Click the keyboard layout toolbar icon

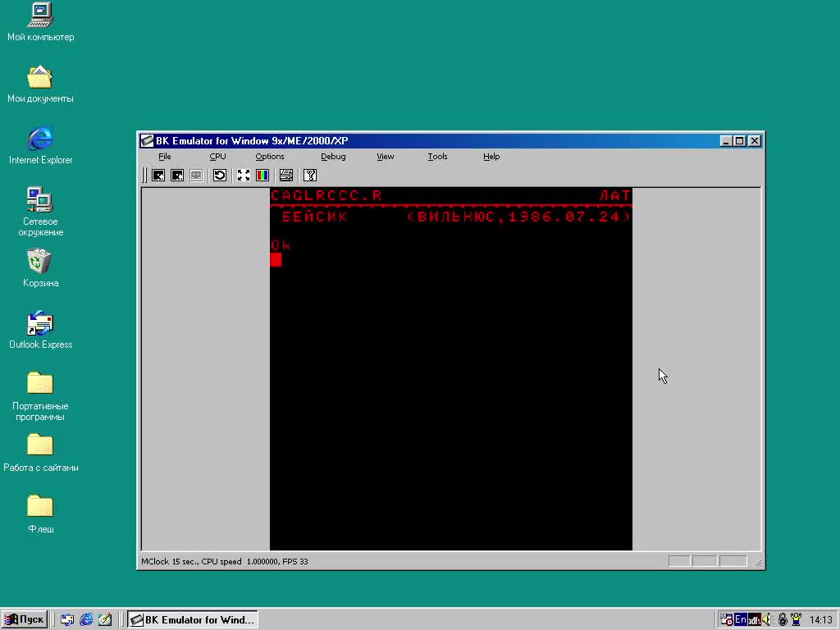pos(286,175)
